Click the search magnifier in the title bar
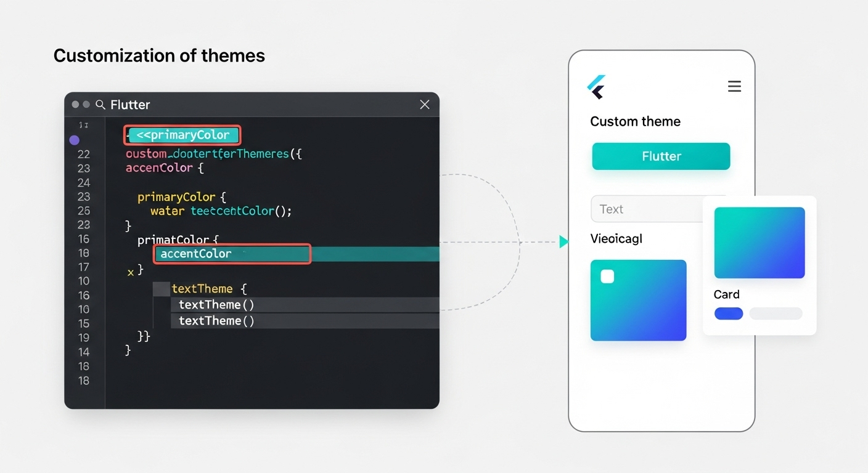The width and height of the screenshot is (868, 473). (101, 105)
